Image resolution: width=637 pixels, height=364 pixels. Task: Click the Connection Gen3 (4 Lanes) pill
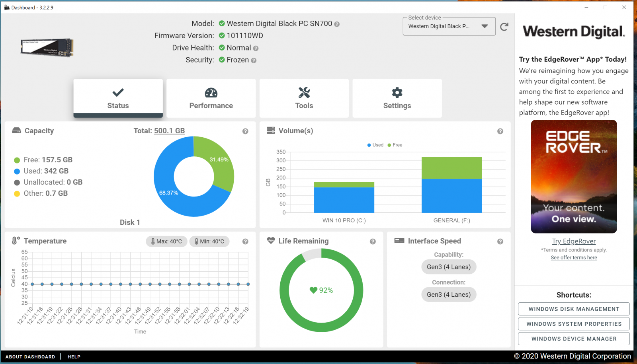(449, 294)
